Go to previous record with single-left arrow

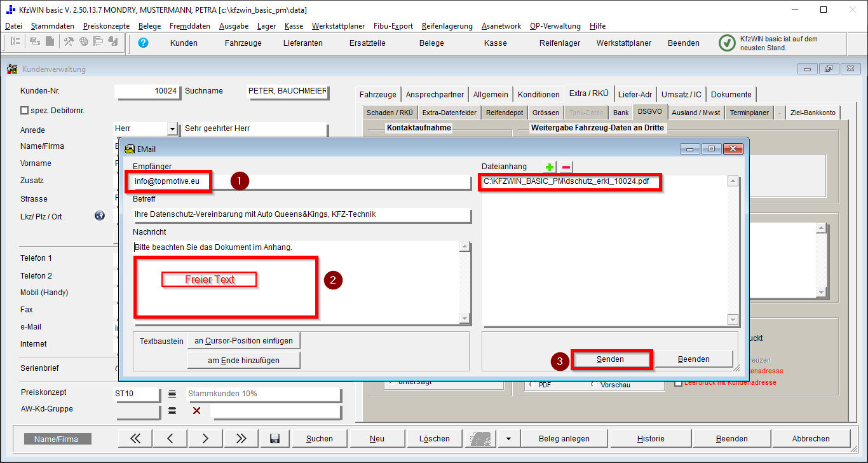170,438
